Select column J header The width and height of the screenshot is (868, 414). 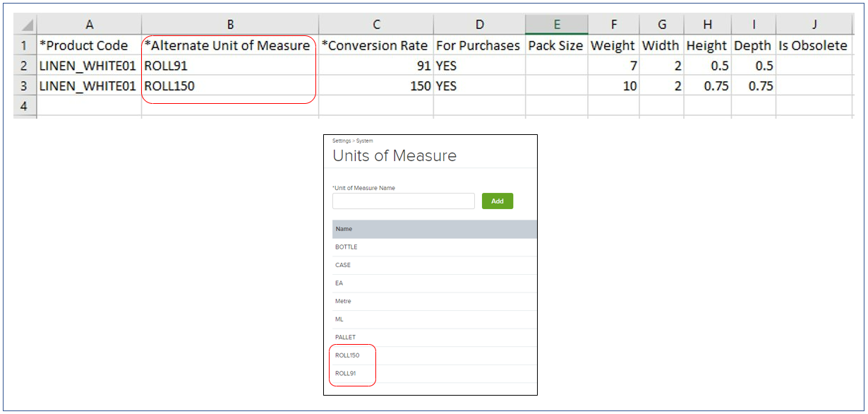pos(814,25)
